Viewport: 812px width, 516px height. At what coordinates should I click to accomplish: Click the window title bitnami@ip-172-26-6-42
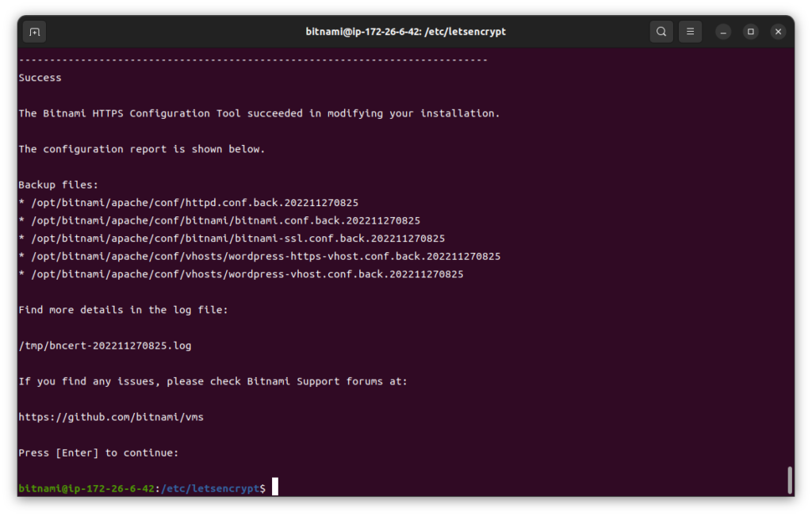tap(405, 32)
